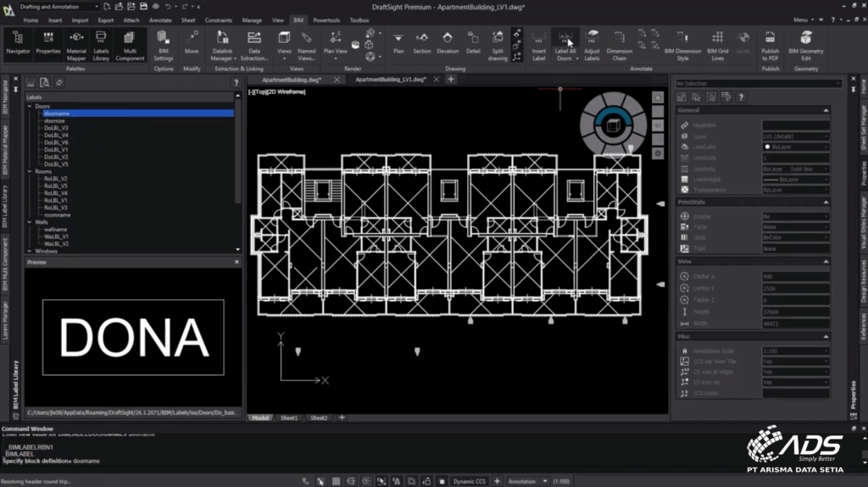The image size is (868, 487).
Task: Open Labels panel help icon
Action: click(x=236, y=82)
